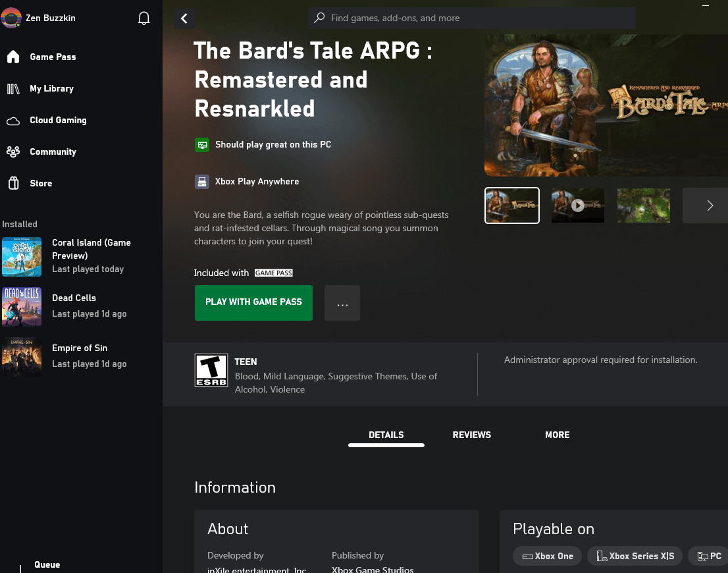The image size is (728, 573).
Task: Click Xbox Play Anywhere label
Action: [257, 182]
